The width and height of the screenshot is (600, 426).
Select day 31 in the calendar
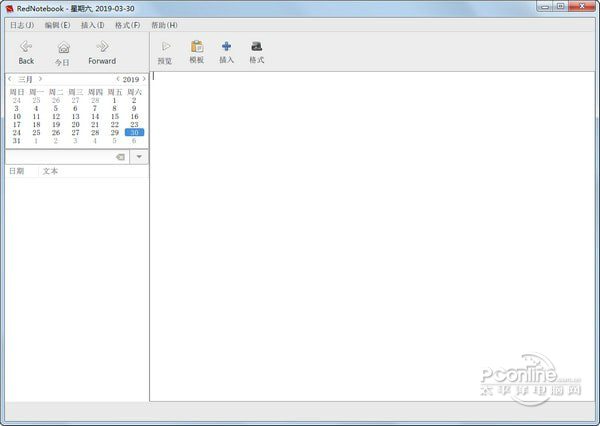(x=16, y=140)
